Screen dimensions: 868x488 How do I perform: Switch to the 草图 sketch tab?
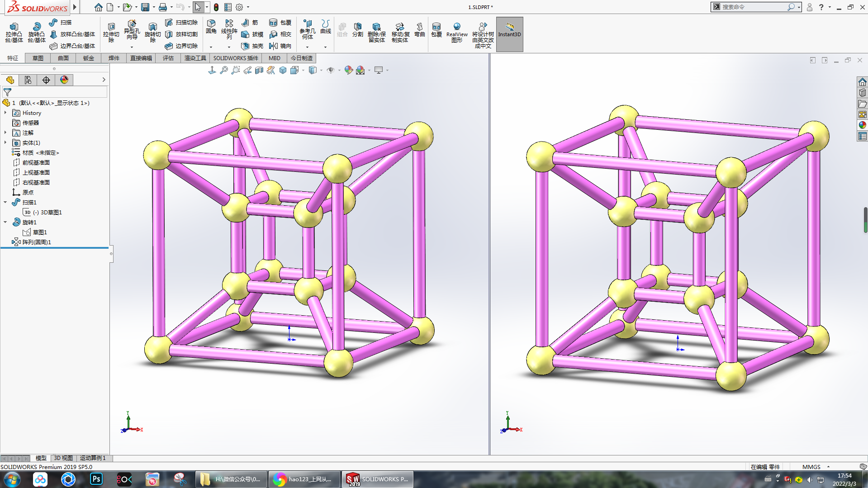click(x=38, y=58)
